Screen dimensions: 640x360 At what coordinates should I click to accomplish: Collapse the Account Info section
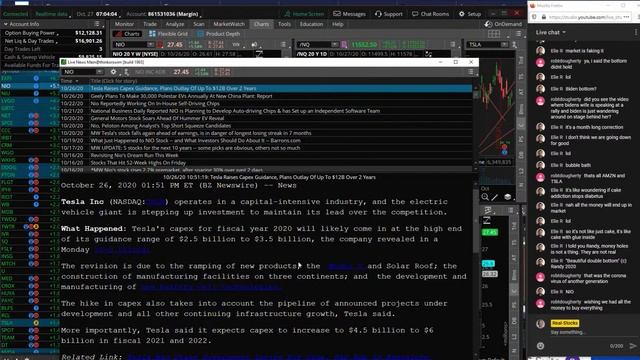[x=6, y=24]
